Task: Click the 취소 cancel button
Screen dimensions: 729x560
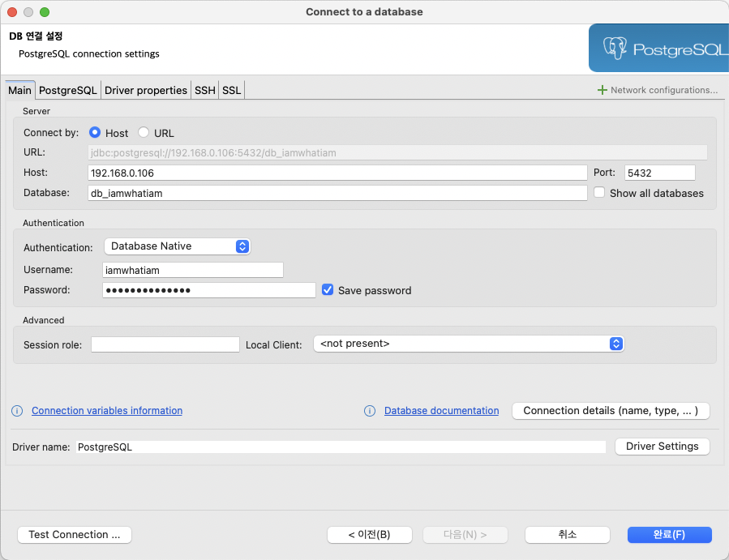Action: coord(567,535)
